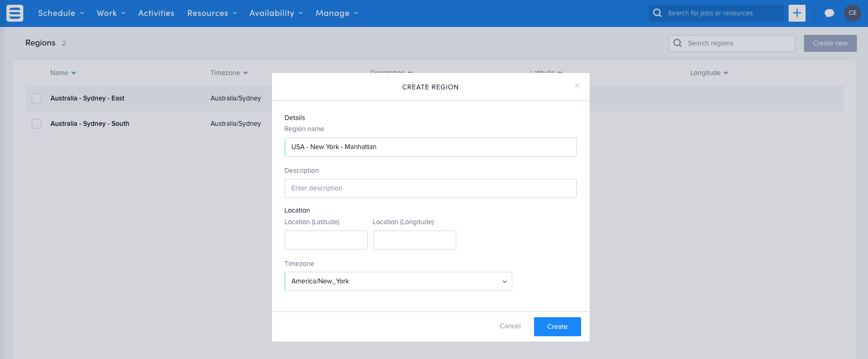Click the magnifier in global search
868x359 pixels.
pos(657,13)
